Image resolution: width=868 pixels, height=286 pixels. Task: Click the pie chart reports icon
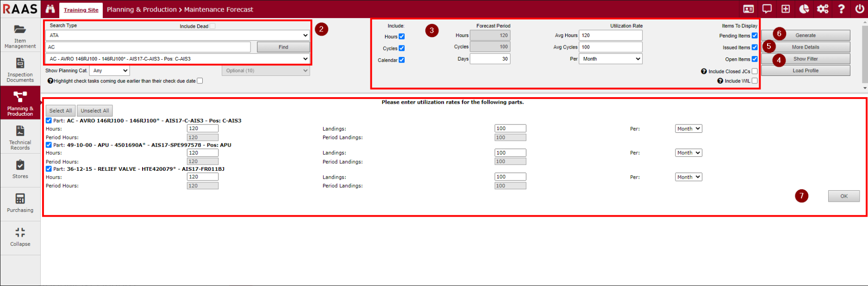(x=804, y=9)
